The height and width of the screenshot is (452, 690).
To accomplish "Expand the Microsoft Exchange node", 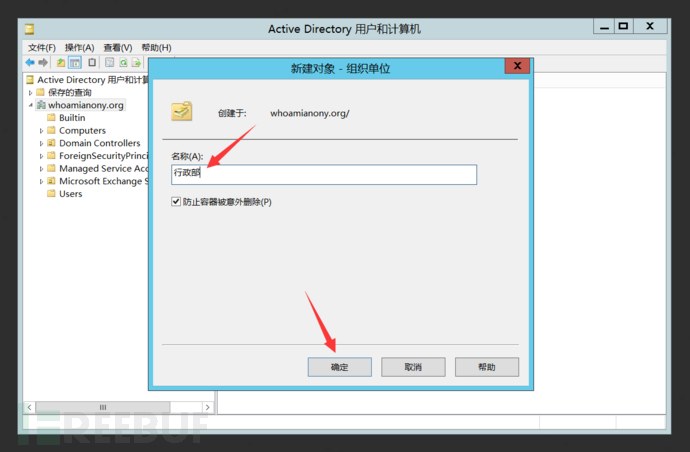I will 41,181.
